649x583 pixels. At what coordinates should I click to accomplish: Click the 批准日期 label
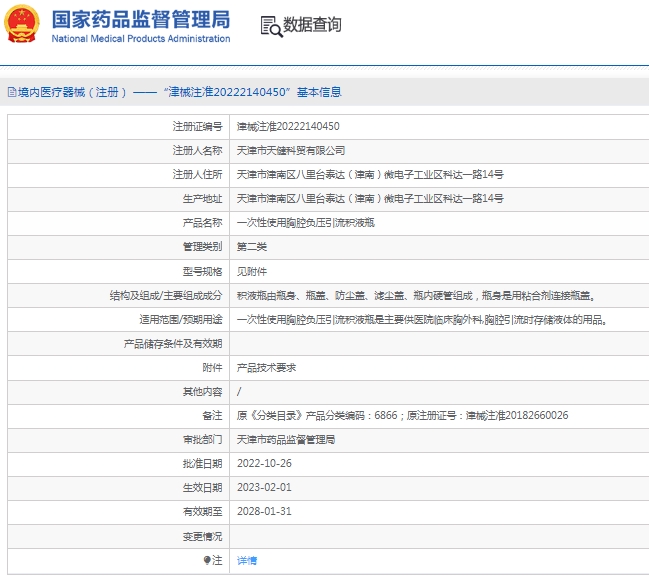pyautogui.click(x=202, y=463)
